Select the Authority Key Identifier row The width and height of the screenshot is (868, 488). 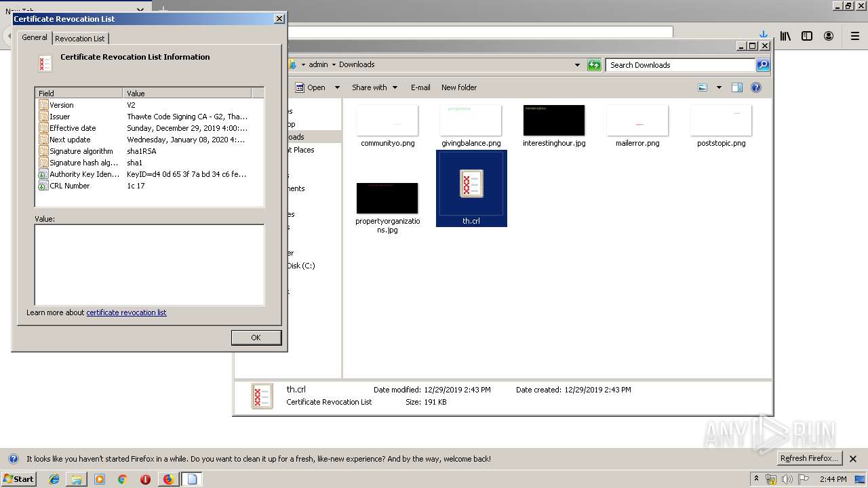tap(149, 174)
